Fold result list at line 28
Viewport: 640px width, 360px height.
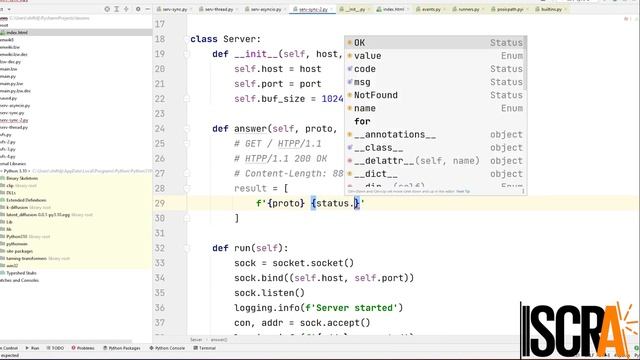point(187,189)
